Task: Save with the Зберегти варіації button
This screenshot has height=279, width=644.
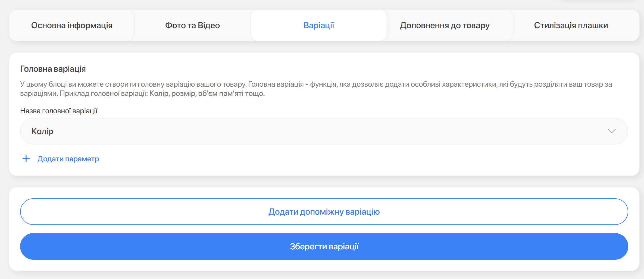Action: [x=324, y=246]
